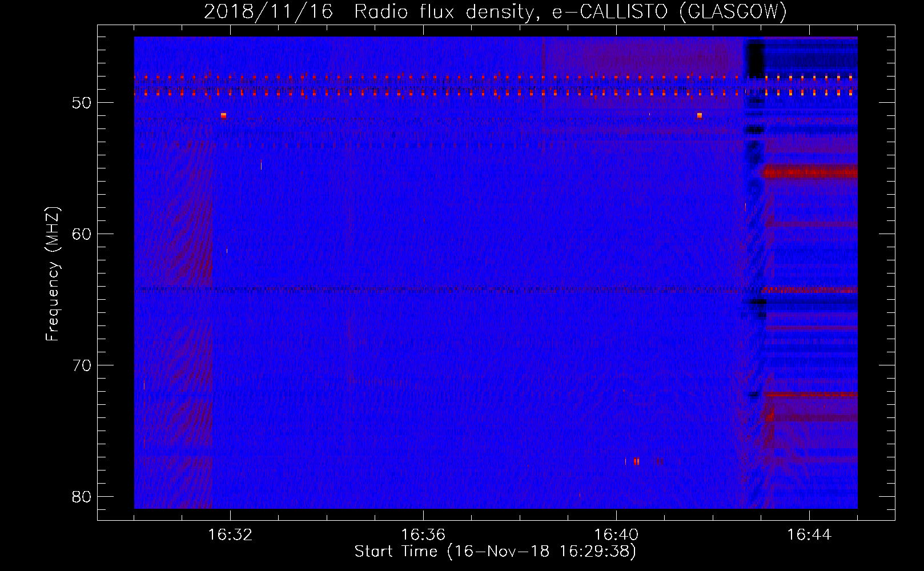Click the 16:44 time tick label
924x571 pixels.
pyautogui.click(x=809, y=535)
